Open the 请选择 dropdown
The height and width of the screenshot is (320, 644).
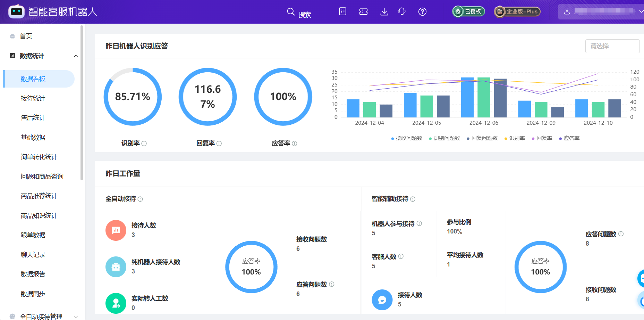coord(612,46)
